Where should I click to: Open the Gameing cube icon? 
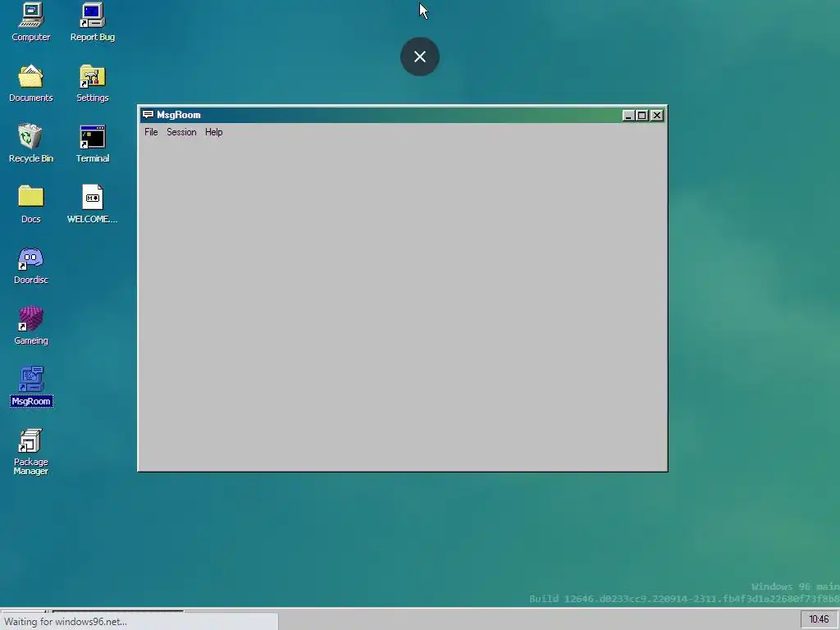pyautogui.click(x=31, y=326)
